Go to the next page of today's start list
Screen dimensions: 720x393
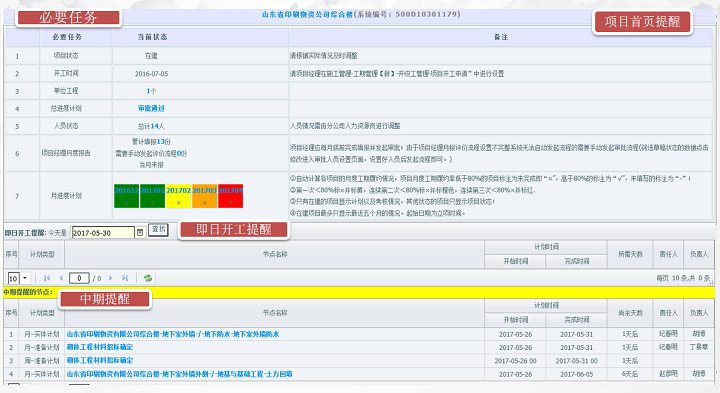pyautogui.click(x=111, y=278)
